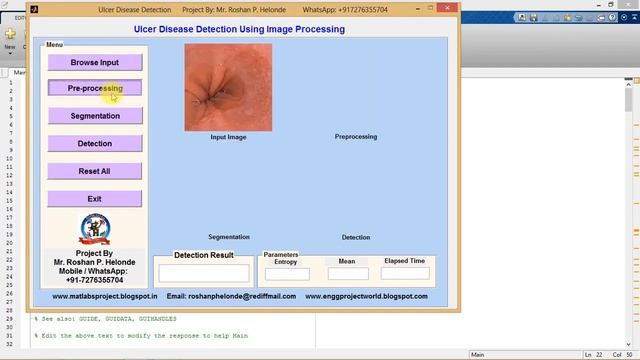Screen dimensions: 640x360
Task: Expand the New dropdown arrow in MATLAB toolstrip
Action: 10,53
